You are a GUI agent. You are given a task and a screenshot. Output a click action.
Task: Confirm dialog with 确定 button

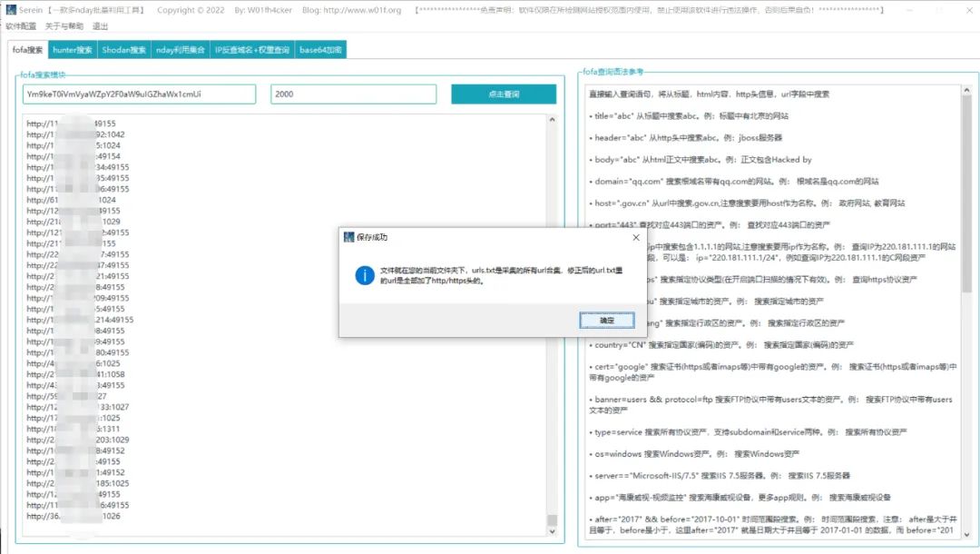tap(607, 321)
